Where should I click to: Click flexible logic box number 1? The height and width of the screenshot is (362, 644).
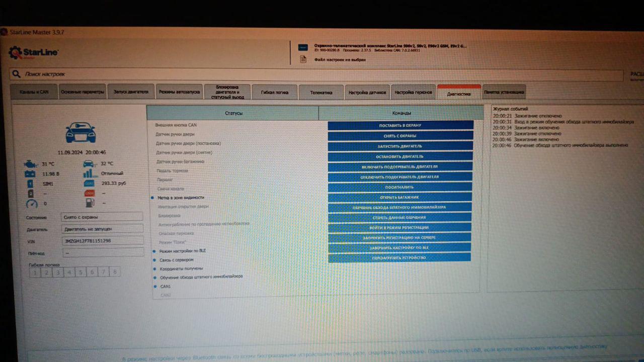click(x=35, y=273)
